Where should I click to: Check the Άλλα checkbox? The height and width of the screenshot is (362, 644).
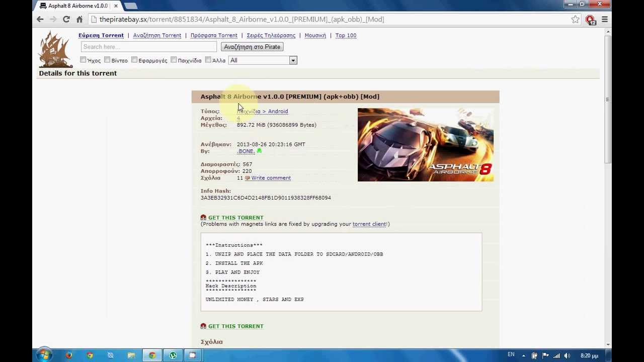pos(208,60)
